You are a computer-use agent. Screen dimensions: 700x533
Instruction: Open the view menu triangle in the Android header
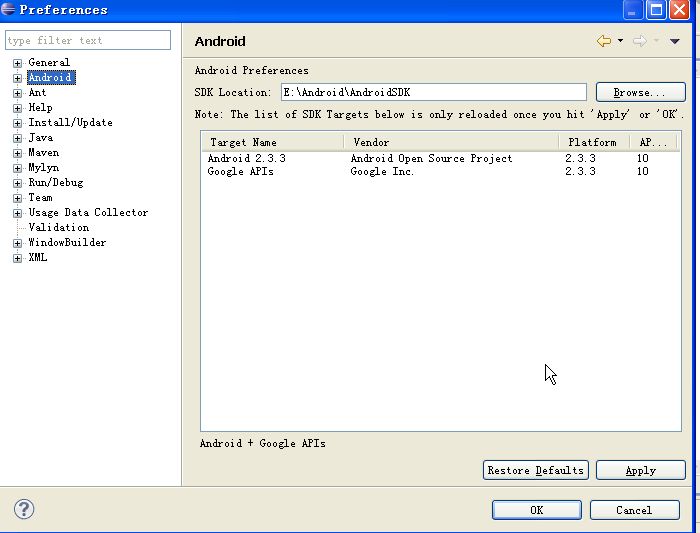coord(675,41)
